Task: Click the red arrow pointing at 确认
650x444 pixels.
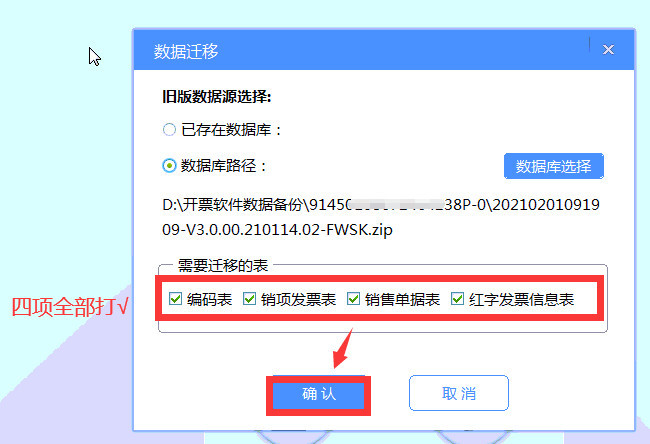Action: pos(343,349)
